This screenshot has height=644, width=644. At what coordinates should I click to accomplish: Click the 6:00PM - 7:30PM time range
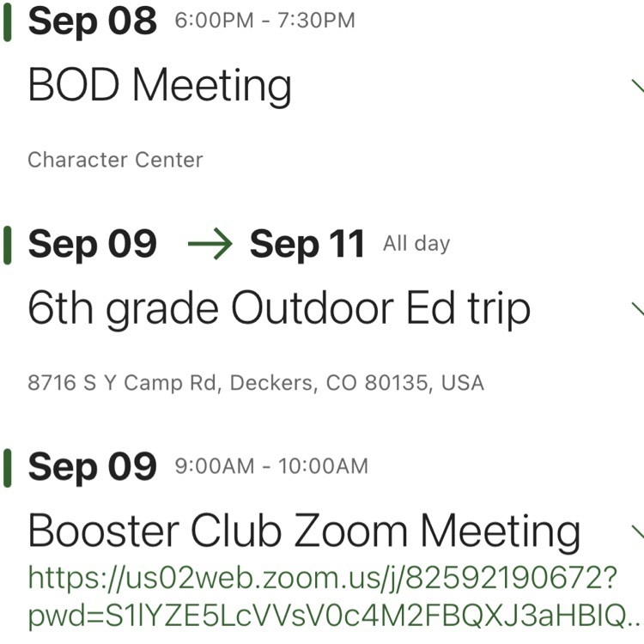[265, 21]
